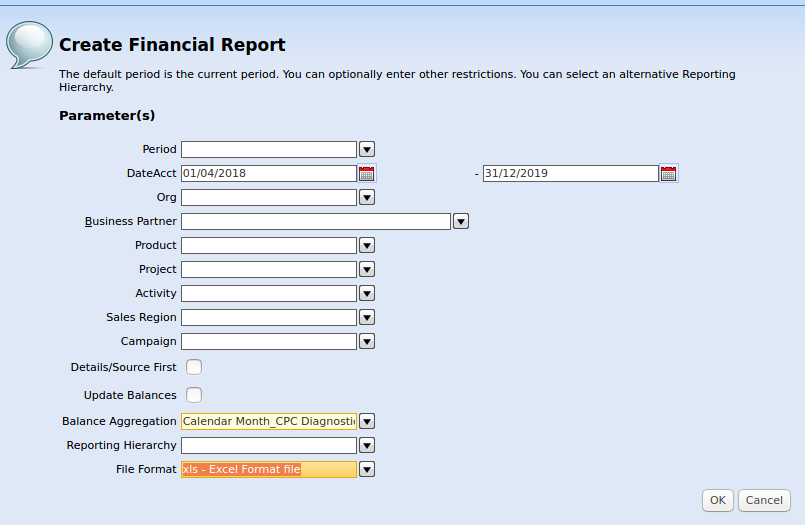Expand the File Format dropdown arrow
Screen dimensions: 805x525
[x=367, y=470]
